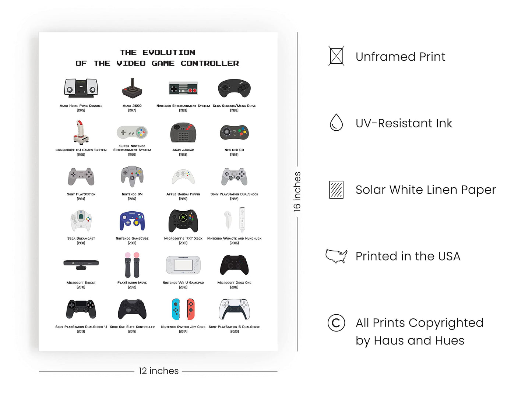532x399 pixels.
Task: Click the USA map outline icon
Action: point(336,256)
